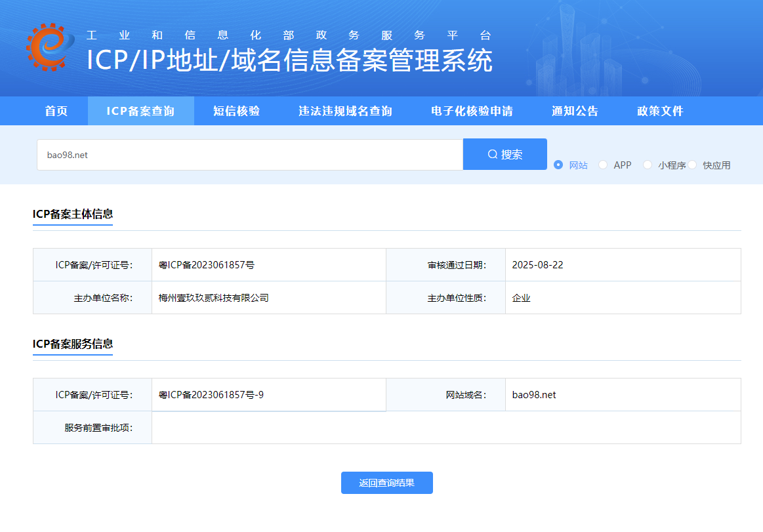The image size is (763, 532).
Task: Select the 小程序 radio button
Action: click(x=648, y=165)
